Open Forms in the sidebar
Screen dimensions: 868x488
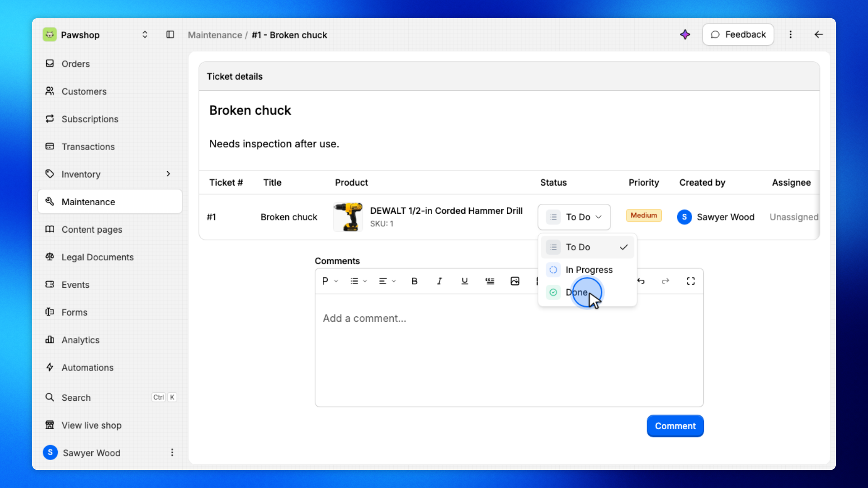pyautogui.click(x=110, y=312)
